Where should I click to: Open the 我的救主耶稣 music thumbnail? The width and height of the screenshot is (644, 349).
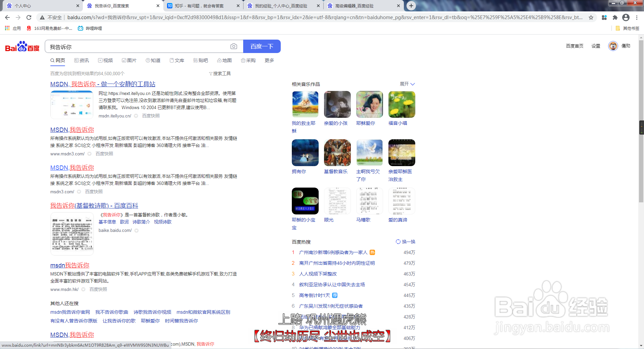(x=305, y=104)
